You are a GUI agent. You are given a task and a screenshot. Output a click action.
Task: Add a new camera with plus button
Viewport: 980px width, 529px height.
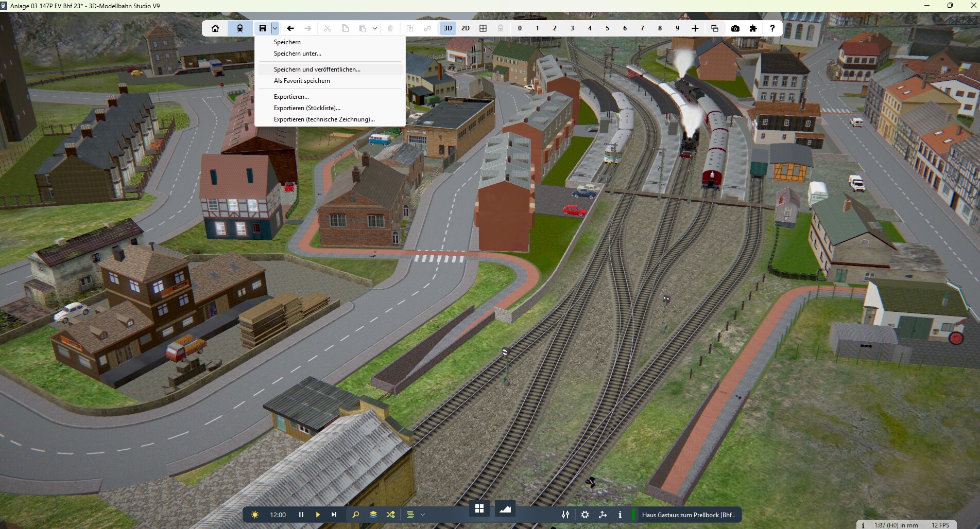[x=695, y=28]
